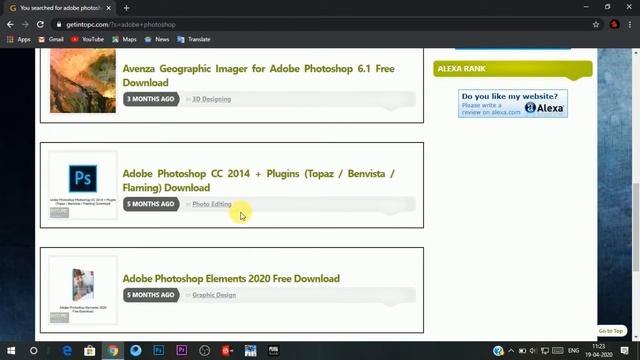This screenshot has width=640, height=360.
Task: Click the ALEXA RANK sidebar header
Action: tap(513, 69)
